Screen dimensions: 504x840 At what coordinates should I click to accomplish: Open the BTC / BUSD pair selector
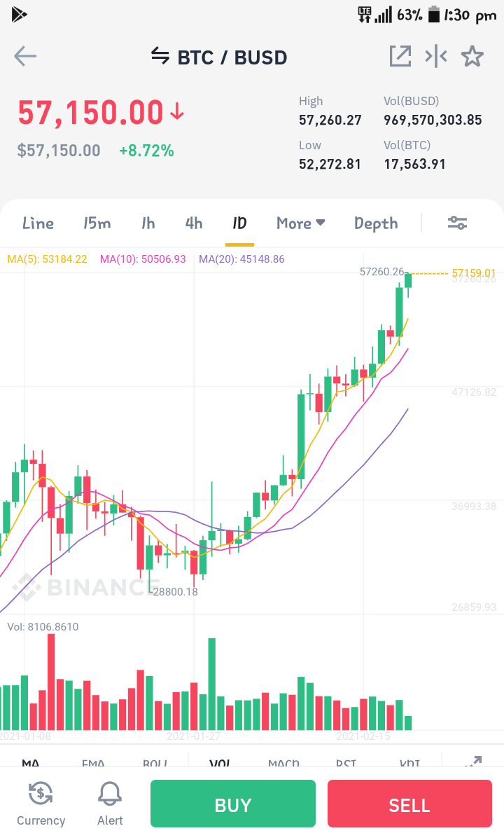[x=232, y=57]
